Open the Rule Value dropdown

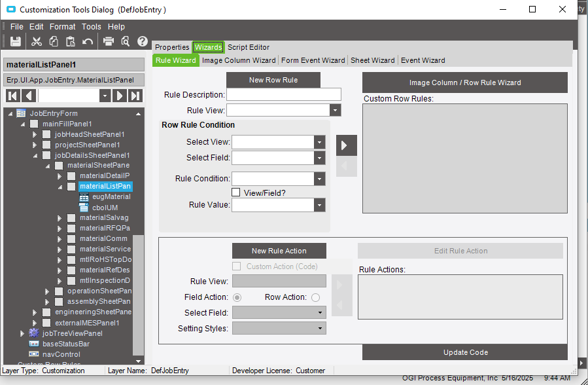click(319, 205)
